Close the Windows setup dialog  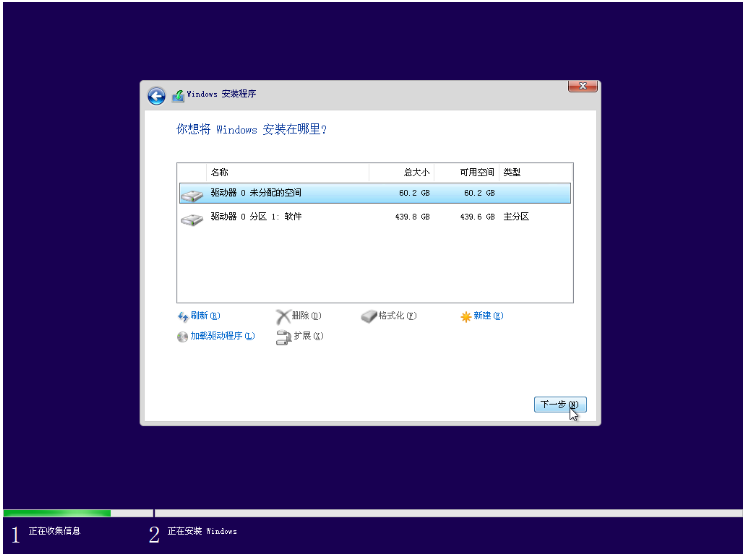583,86
